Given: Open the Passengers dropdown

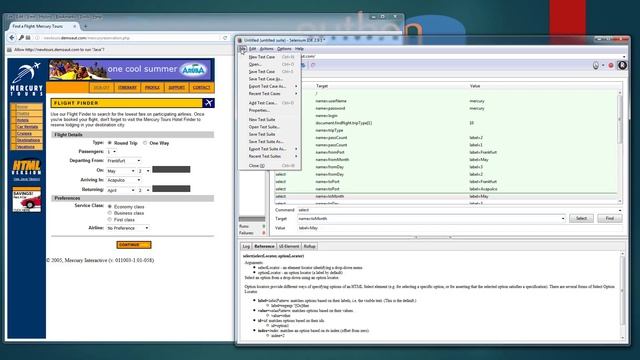Looking at the screenshot, I should point(111,151).
